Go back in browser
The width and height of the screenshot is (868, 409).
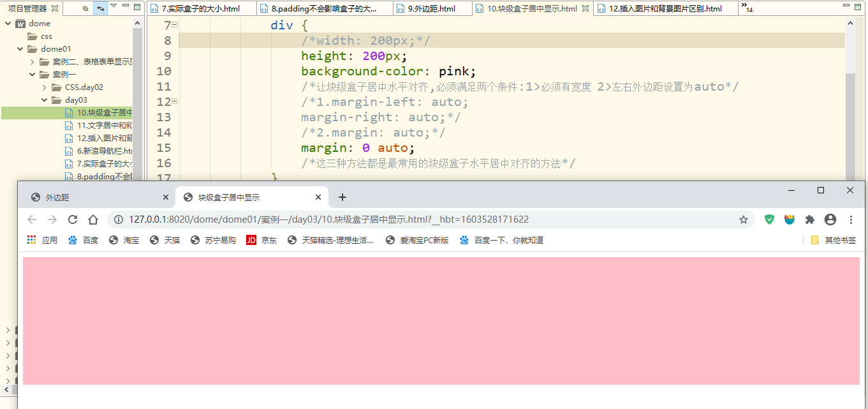point(32,219)
